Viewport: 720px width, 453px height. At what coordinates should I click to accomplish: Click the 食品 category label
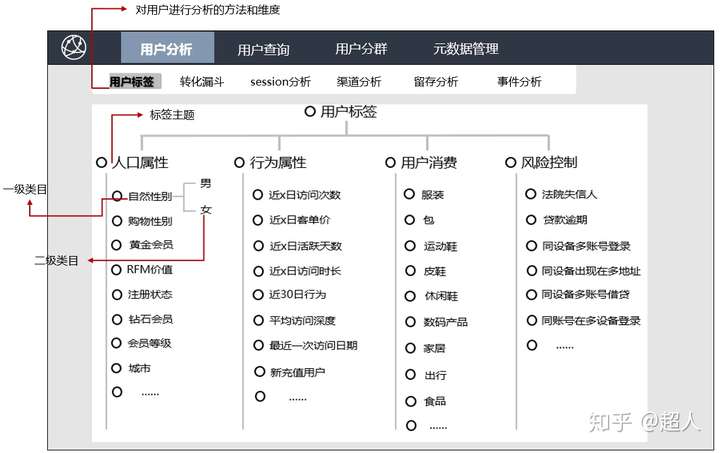coord(435,401)
